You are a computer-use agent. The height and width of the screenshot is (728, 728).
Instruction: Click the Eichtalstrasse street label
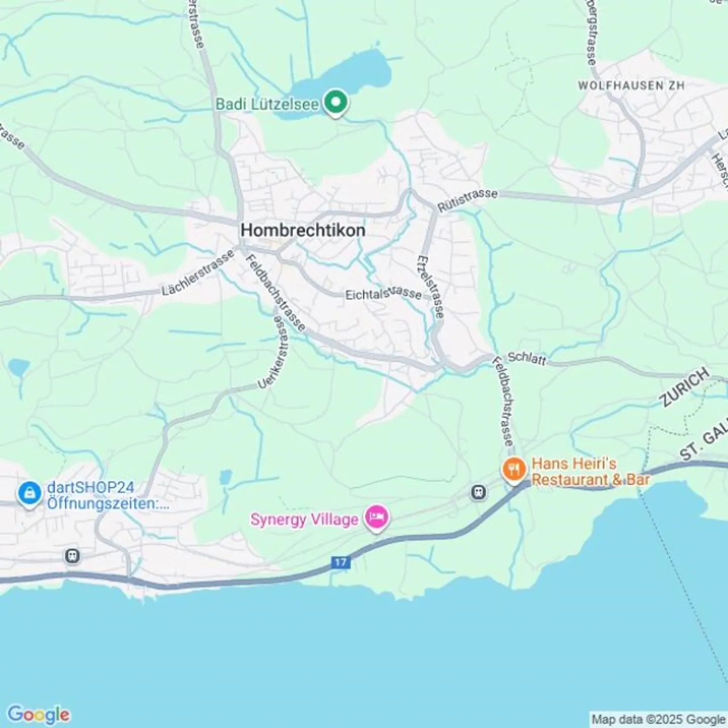pos(383,293)
